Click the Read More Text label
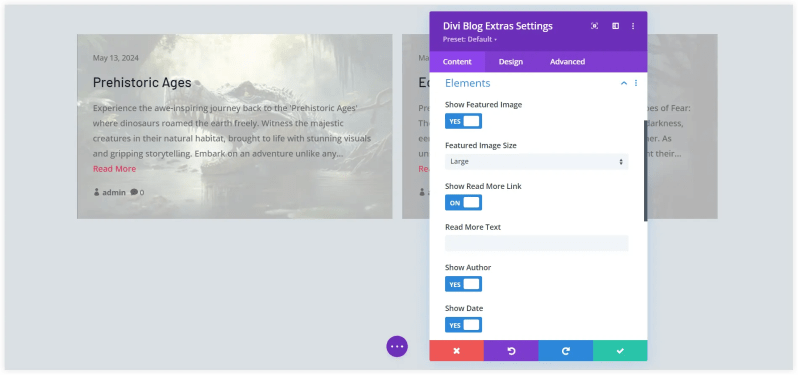Screen dimensions: 798x375 [x=473, y=227]
